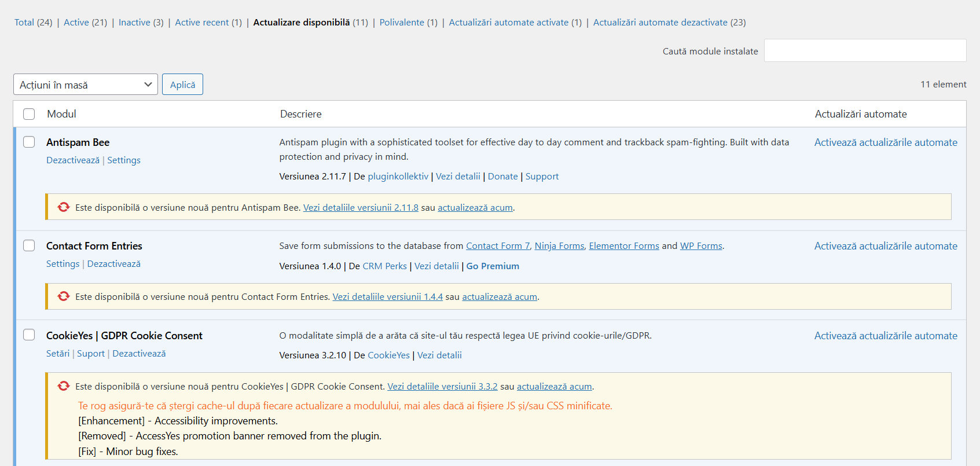Click the Descriere column header
Image resolution: width=980 pixels, height=466 pixels.
(300, 114)
